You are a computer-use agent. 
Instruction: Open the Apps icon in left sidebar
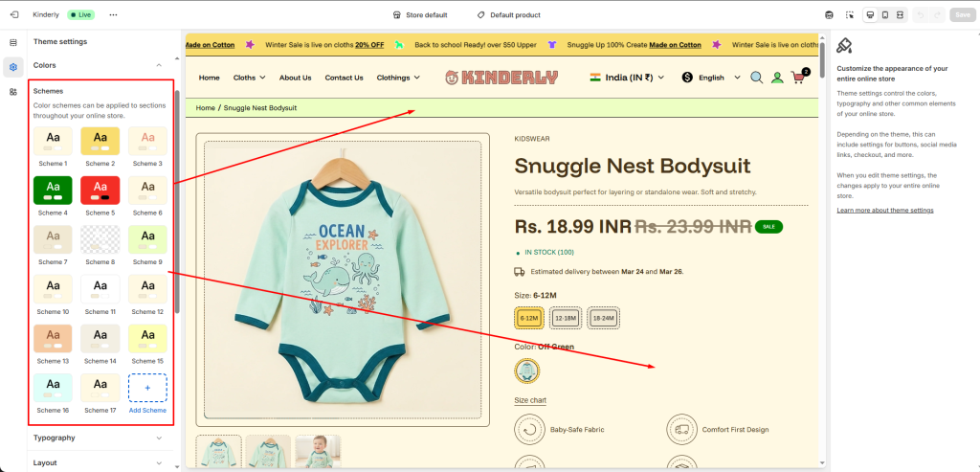[x=13, y=92]
